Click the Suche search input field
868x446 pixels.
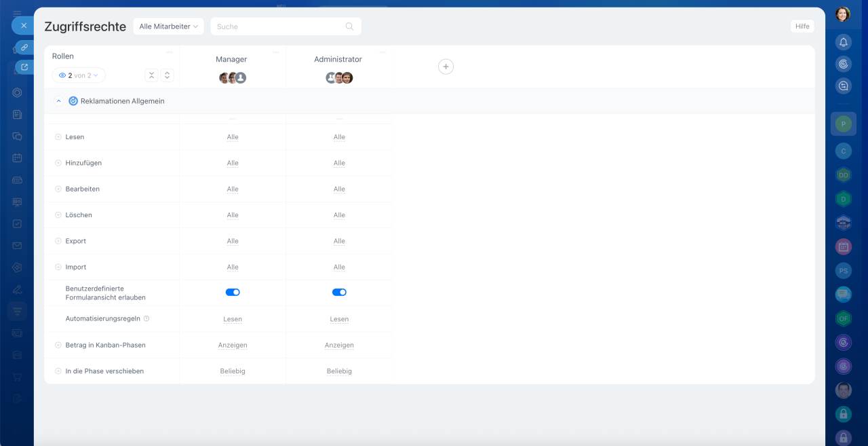click(285, 26)
